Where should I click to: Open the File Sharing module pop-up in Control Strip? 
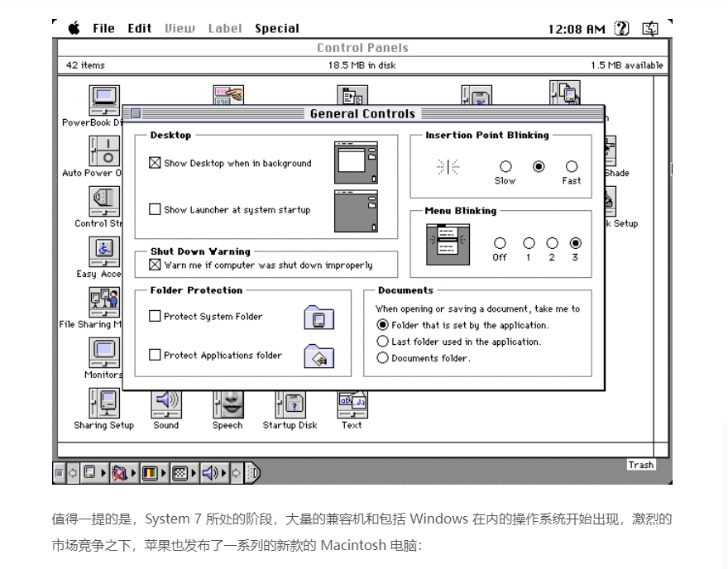[x=124, y=473]
